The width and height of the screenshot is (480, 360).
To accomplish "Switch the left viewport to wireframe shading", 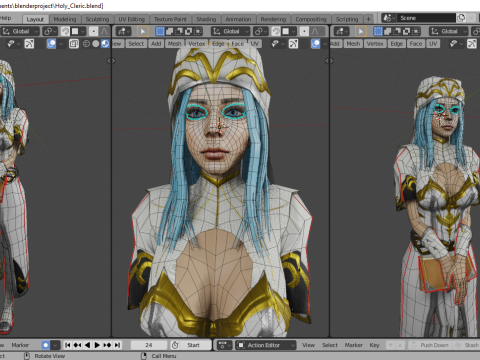I will (86, 44).
